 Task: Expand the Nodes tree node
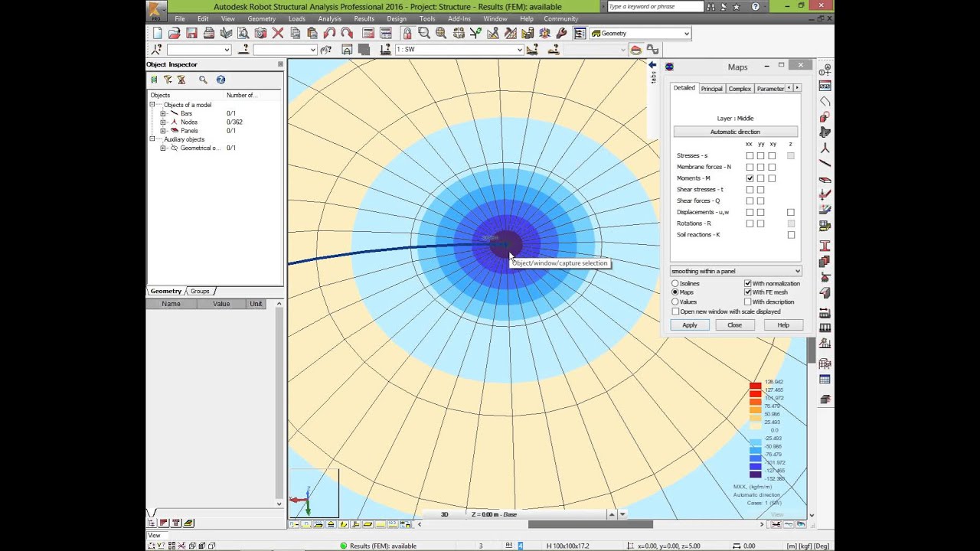pyautogui.click(x=162, y=122)
